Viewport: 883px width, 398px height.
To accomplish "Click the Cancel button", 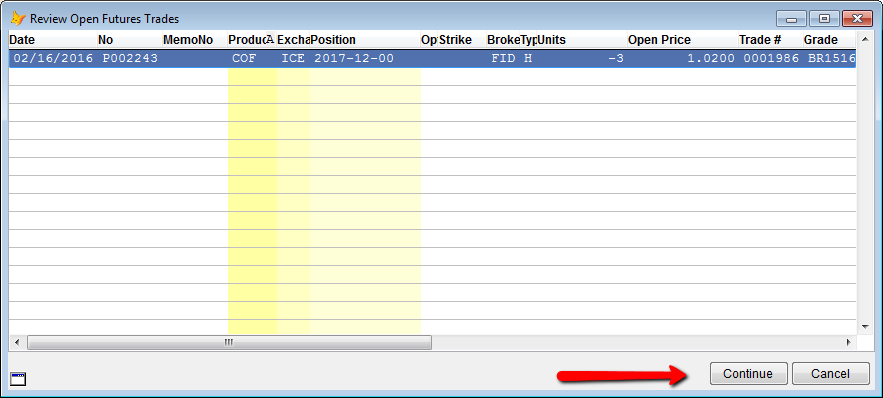I will (x=830, y=373).
